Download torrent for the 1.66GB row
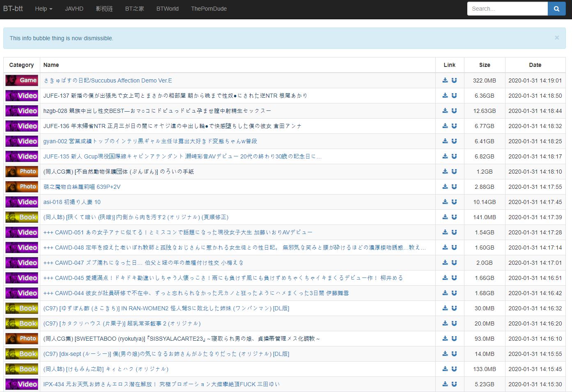This screenshot has height=392, width=572. click(445, 278)
